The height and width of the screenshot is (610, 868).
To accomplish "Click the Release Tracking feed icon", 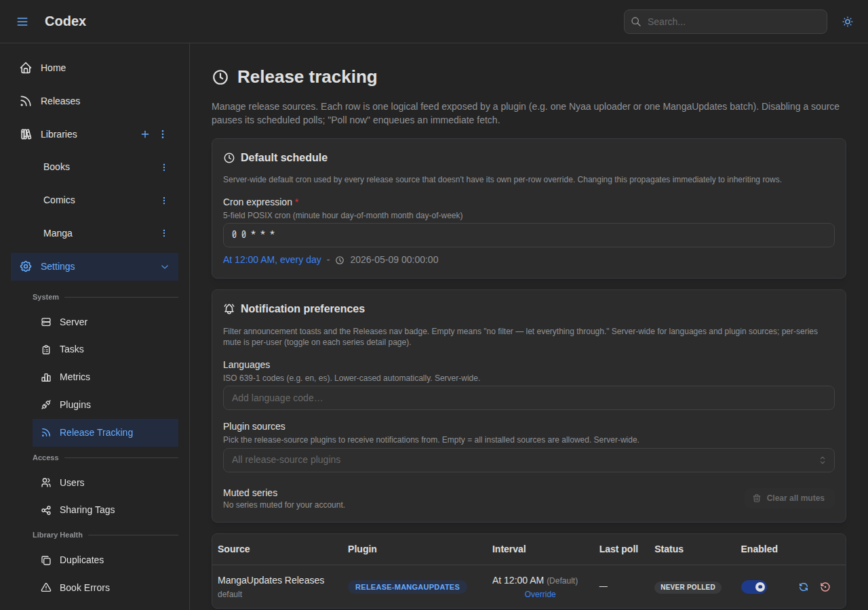I will pyautogui.click(x=46, y=432).
